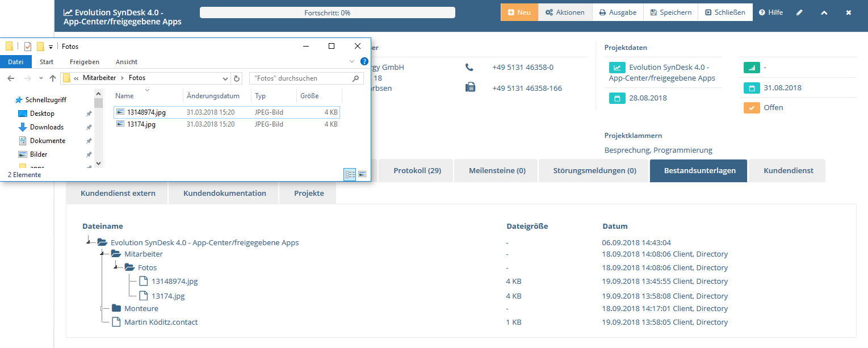Image resolution: width=868 pixels, height=348 pixels.
Task: Open Dokumente in Explorer quick access
Action: pos(48,141)
